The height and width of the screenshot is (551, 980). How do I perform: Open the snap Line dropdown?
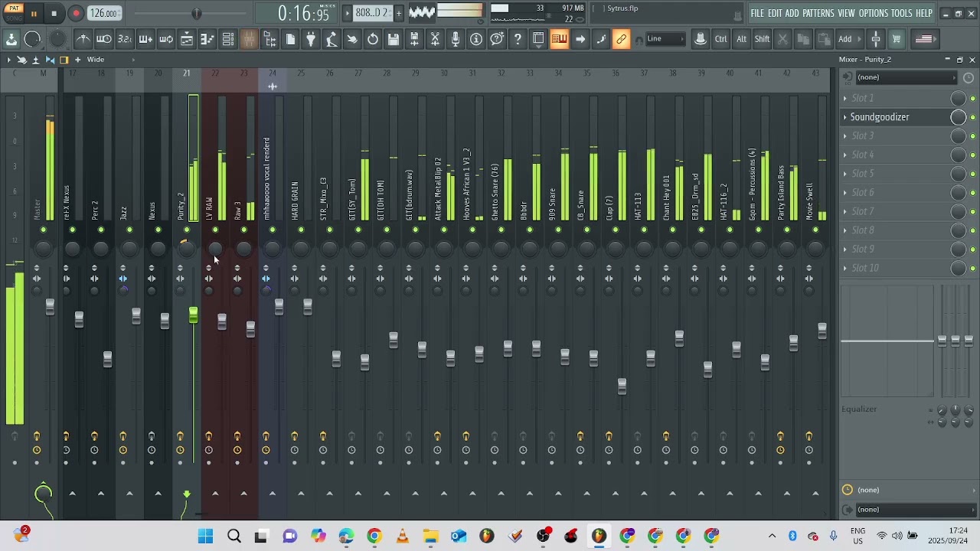pos(665,39)
